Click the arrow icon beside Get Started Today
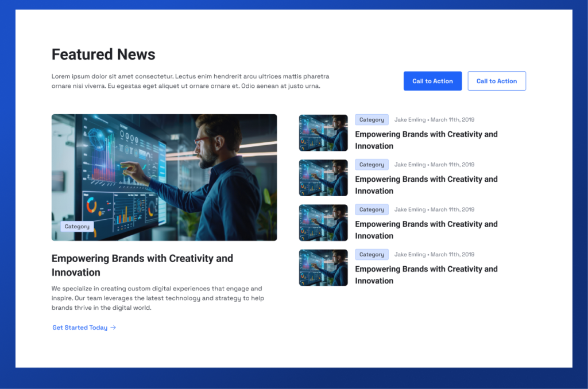This screenshot has width=588, height=389. tap(113, 327)
